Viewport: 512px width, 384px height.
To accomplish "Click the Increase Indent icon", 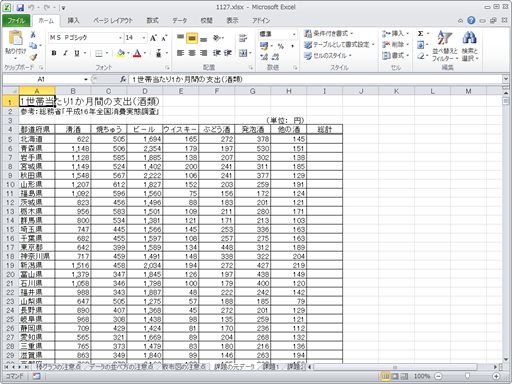I will 228,53.
